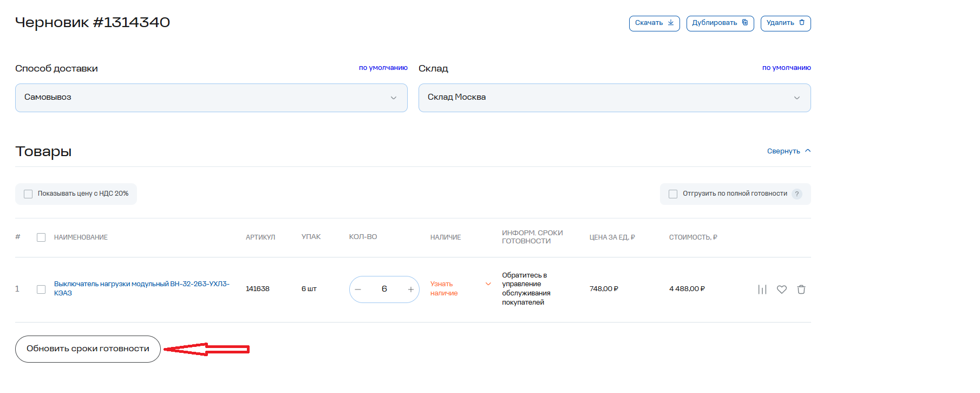The image size is (980, 393).
Task: Open the Склад Москва dropdown
Action: coord(614,98)
